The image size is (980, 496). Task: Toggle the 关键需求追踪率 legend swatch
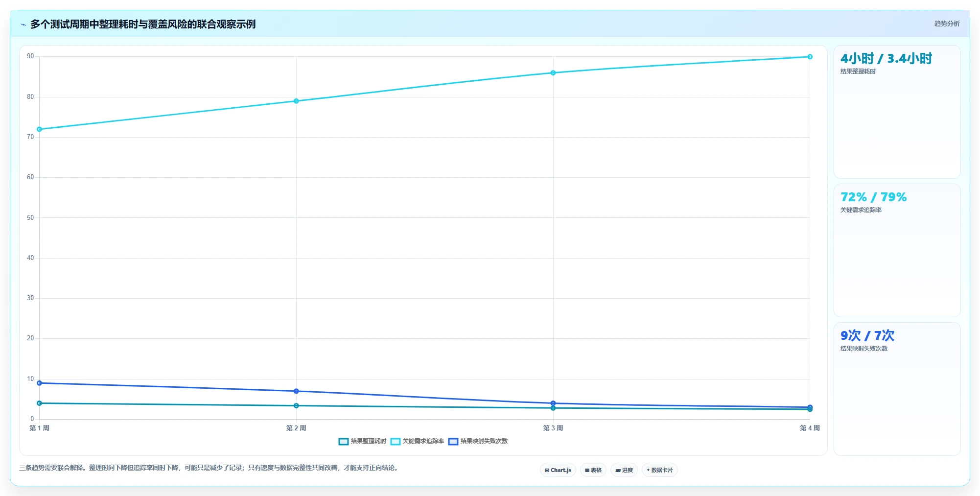(396, 441)
